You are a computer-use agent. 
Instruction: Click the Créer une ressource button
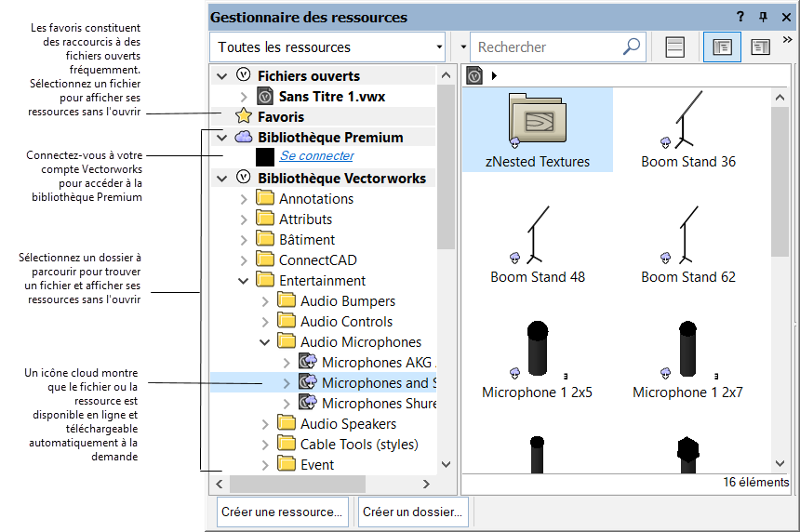pos(282,512)
